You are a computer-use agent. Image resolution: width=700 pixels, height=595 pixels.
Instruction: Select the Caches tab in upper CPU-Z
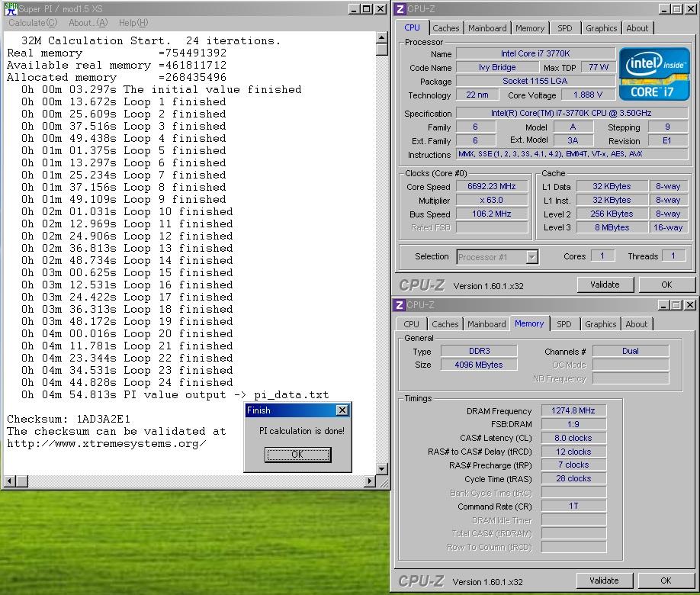445,28
